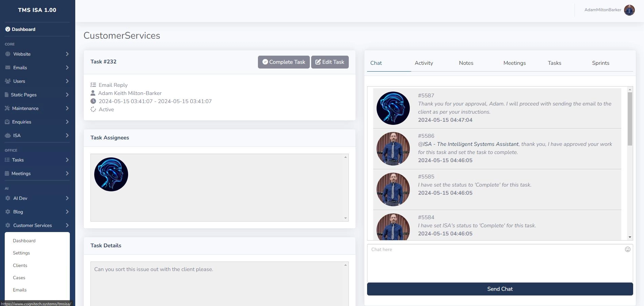The image size is (644, 306).
Task: Click chat list scroll-down arrow
Action: point(630,237)
